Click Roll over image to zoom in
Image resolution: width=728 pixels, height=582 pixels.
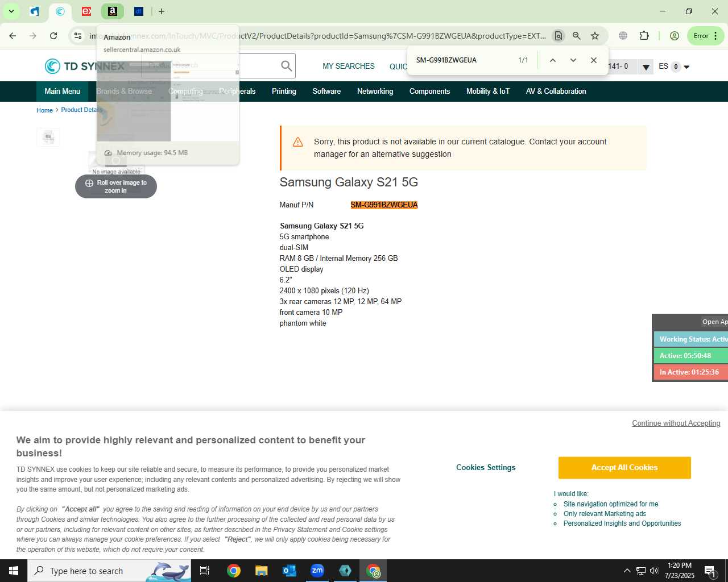116,186
